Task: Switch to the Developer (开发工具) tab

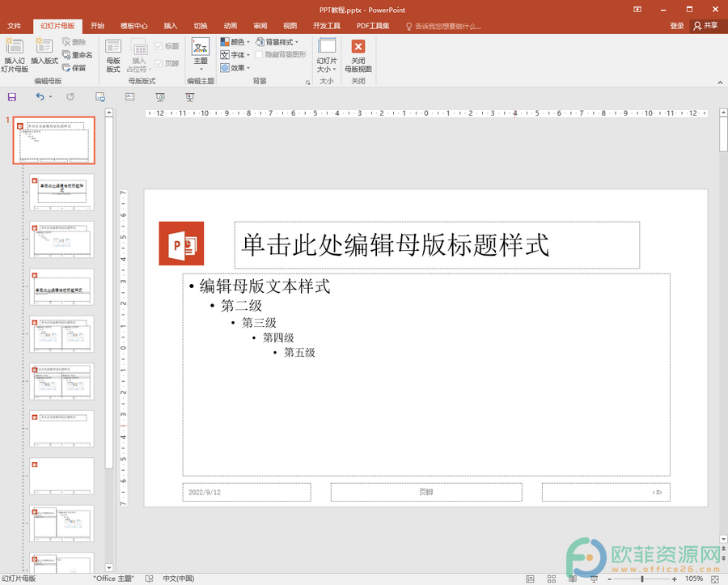Action: [327, 26]
